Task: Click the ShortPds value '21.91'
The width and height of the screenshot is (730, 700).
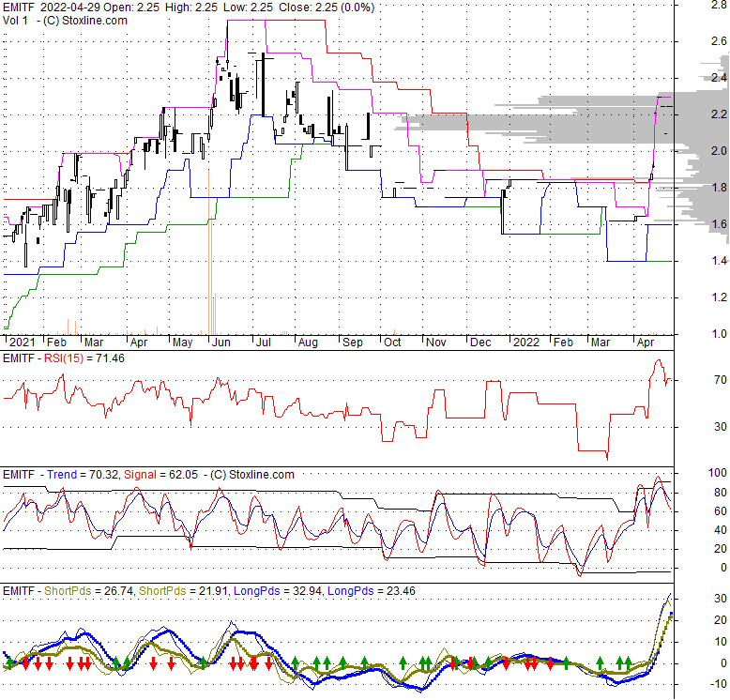Action: (213, 591)
